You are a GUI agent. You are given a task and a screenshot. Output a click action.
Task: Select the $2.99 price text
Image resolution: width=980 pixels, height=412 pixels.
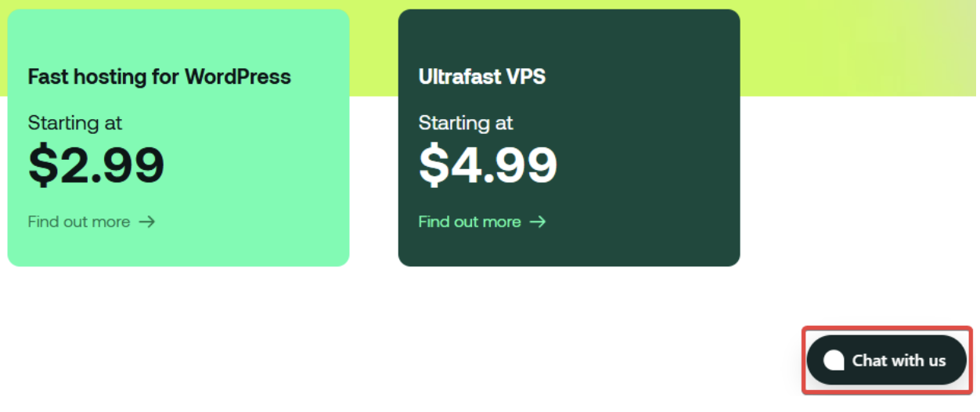[x=96, y=164]
